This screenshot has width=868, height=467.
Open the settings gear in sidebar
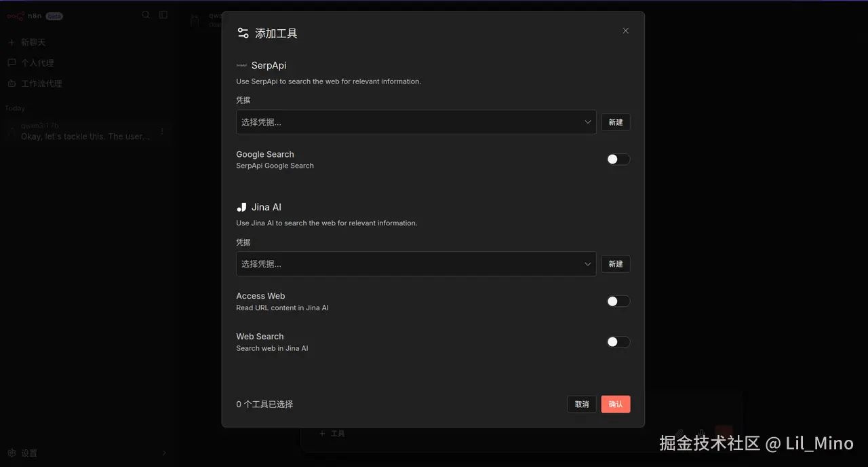[12, 453]
